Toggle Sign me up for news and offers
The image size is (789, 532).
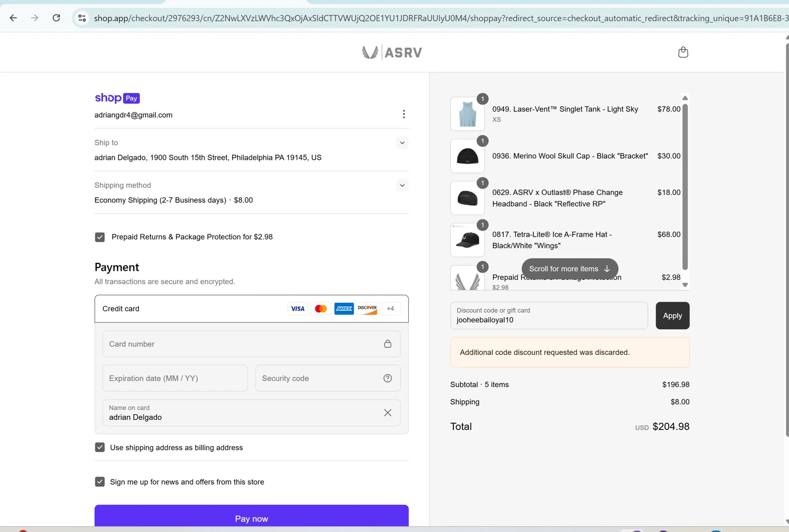click(x=100, y=482)
